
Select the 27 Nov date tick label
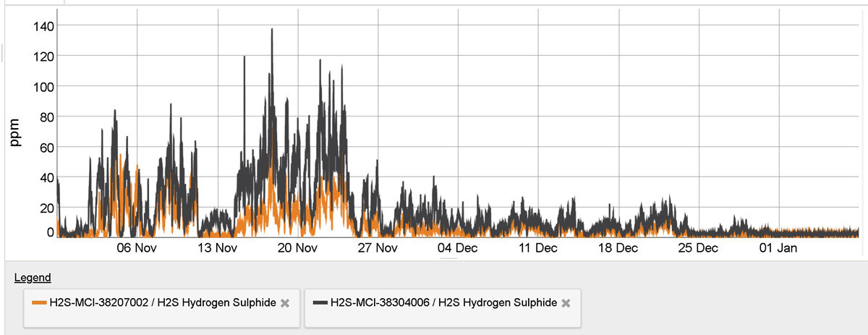pos(378,249)
